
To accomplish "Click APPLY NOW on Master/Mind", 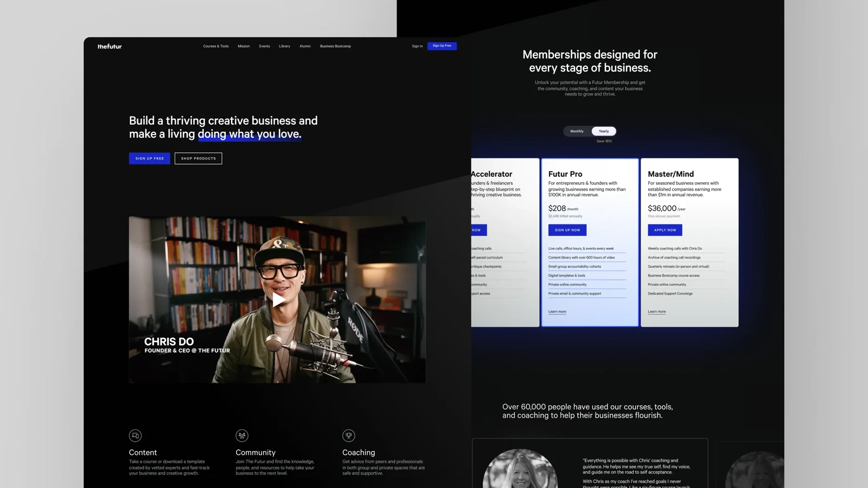I will pos(665,230).
